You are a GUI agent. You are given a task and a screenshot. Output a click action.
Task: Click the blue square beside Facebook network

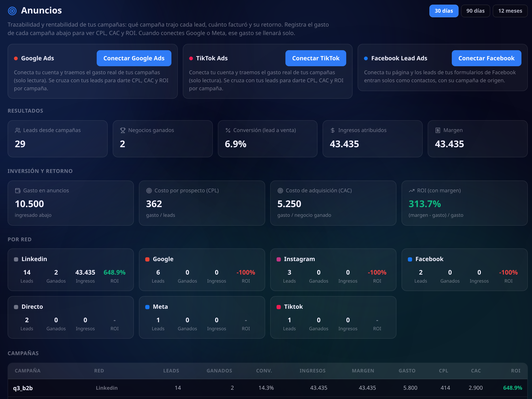pyautogui.click(x=410, y=259)
